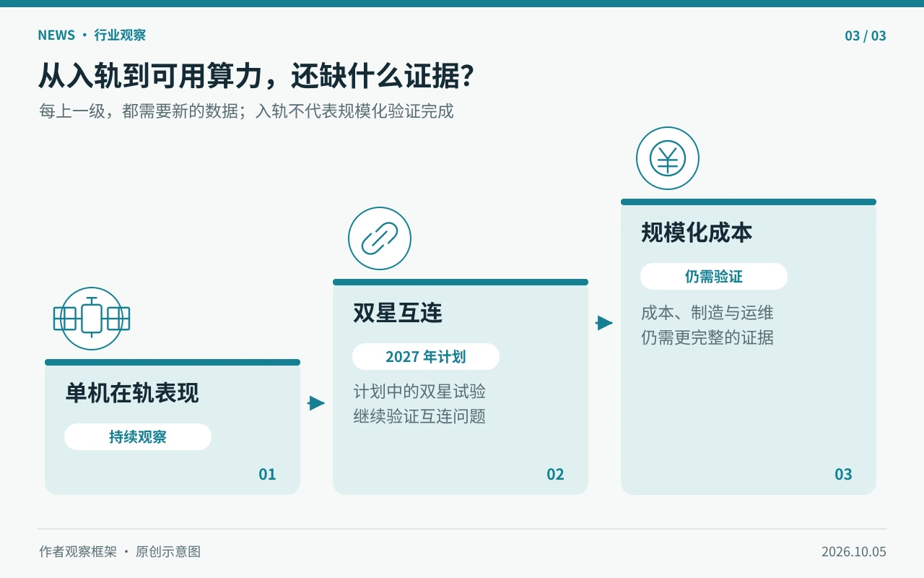
Task: Click the arrow between cards 02 and 03
Action: [x=604, y=323]
